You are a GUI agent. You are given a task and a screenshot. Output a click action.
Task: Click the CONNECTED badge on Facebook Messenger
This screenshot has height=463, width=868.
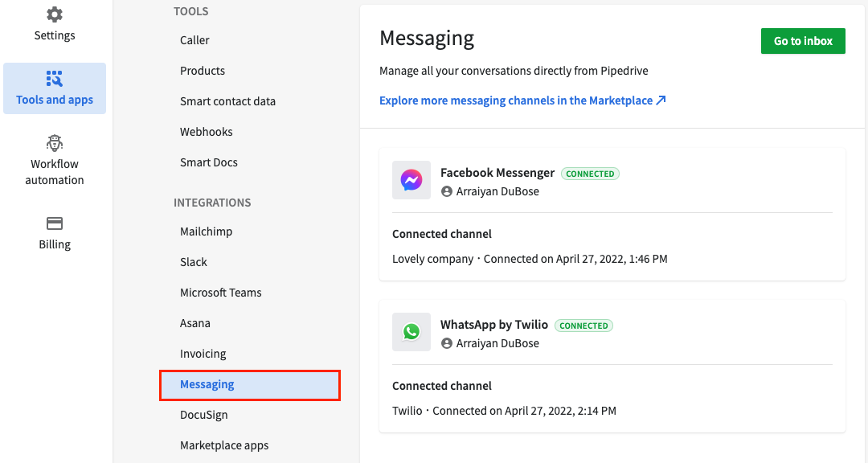point(590,173)
